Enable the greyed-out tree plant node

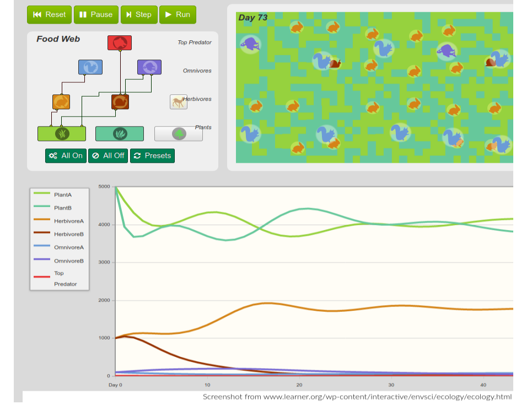178,134
